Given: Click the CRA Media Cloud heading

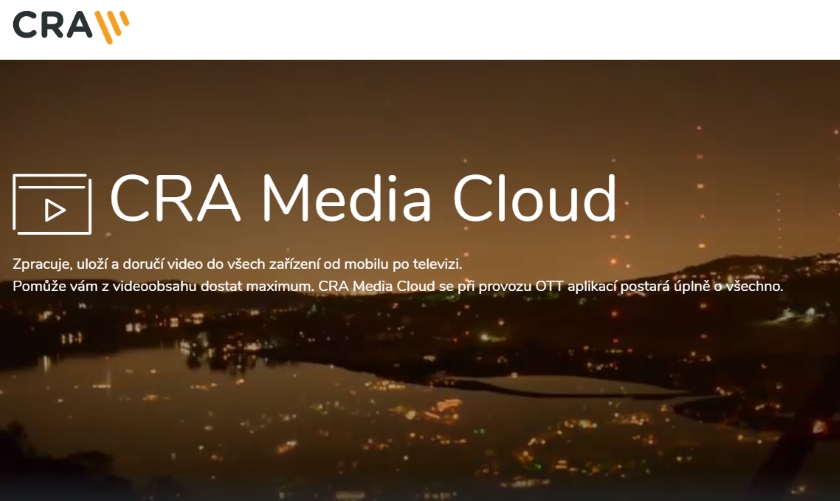Looking at the screenshot, I should click(x=364, y=198).
